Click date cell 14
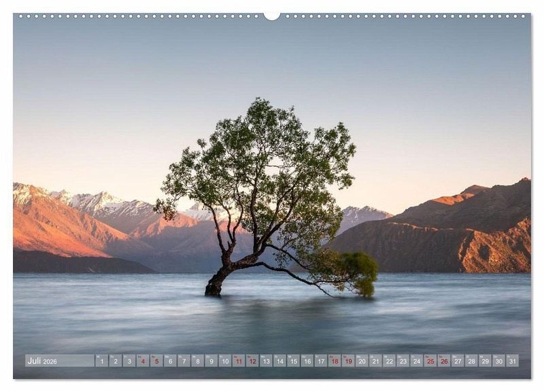This screenshot has width=544, height=392. point(280,361)
